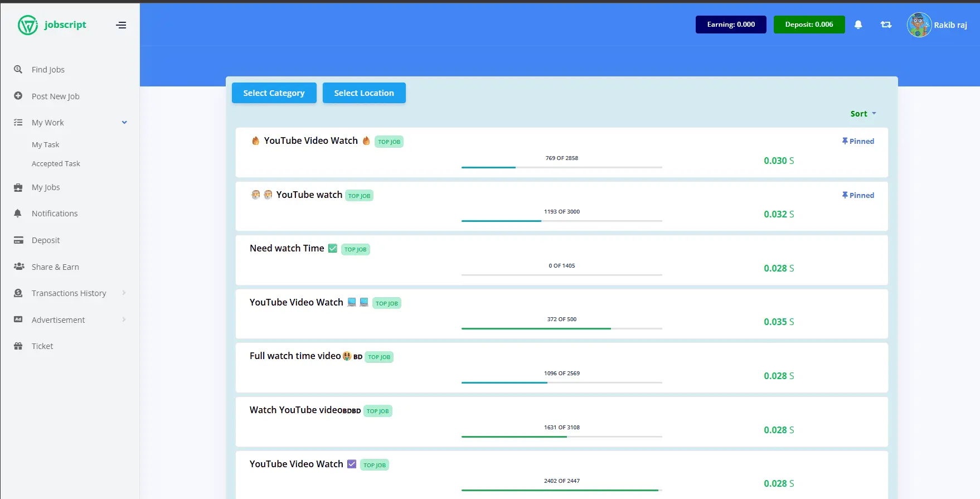Open the Sort dropdown
Screen dimensions: 980x499
click(x=863, y=114)
